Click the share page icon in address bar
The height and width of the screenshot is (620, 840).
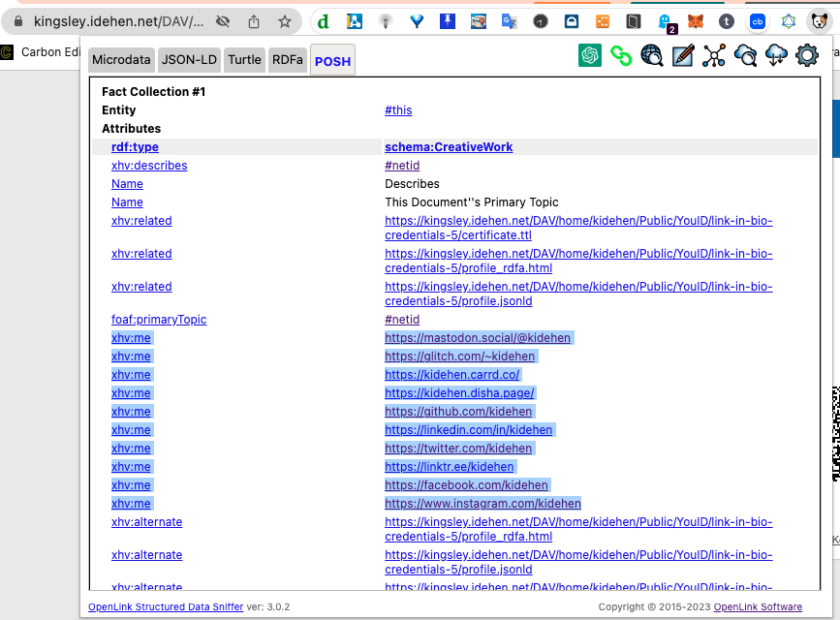(x=254, y=21)
